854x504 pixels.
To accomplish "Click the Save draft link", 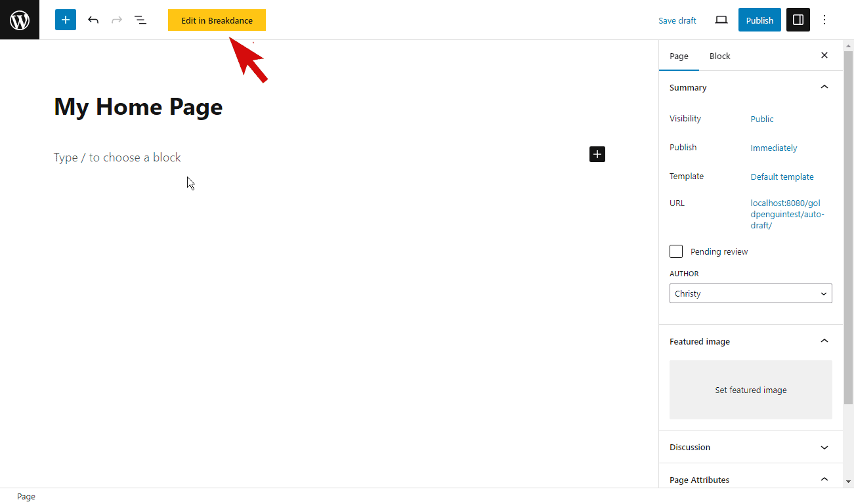I will pos(677,20).
